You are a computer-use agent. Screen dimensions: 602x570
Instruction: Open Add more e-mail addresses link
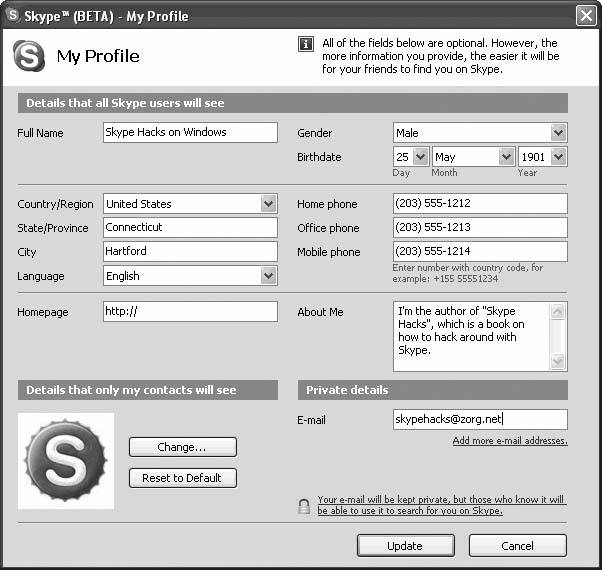pos(510,441)
